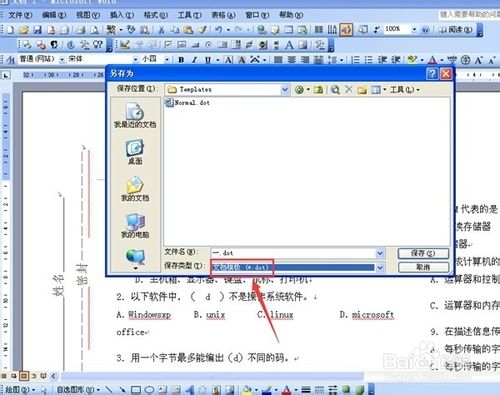Click the Cut scissors icon
The height and width of the screenshot is (395, 500).
pos(161,30)
